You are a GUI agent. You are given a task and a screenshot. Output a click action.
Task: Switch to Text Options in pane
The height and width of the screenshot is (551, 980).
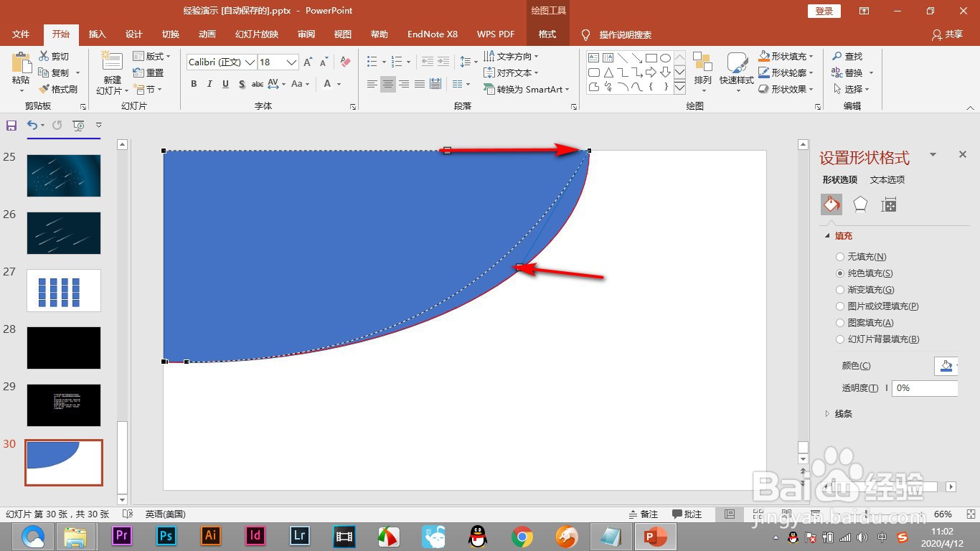pos(887,180)
